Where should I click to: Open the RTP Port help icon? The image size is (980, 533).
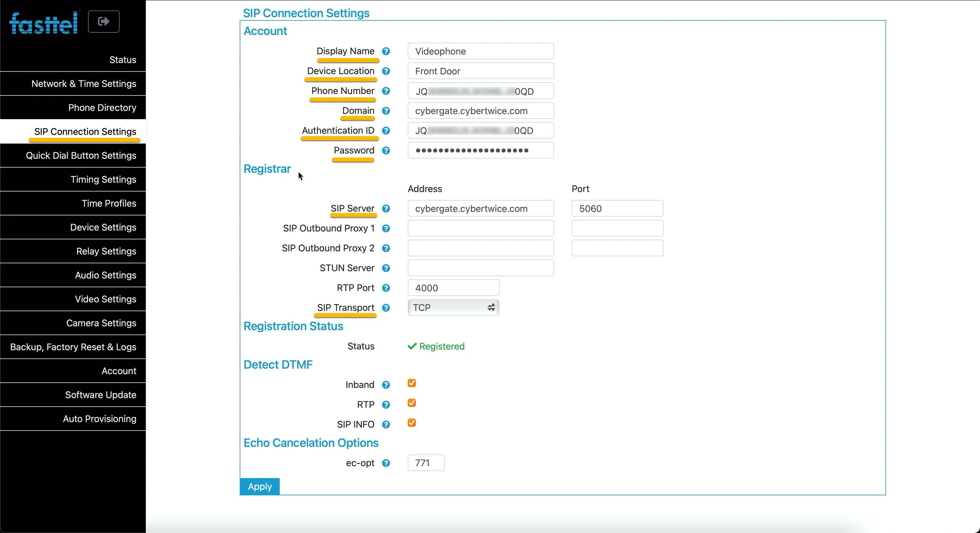[x=386, y=288]
